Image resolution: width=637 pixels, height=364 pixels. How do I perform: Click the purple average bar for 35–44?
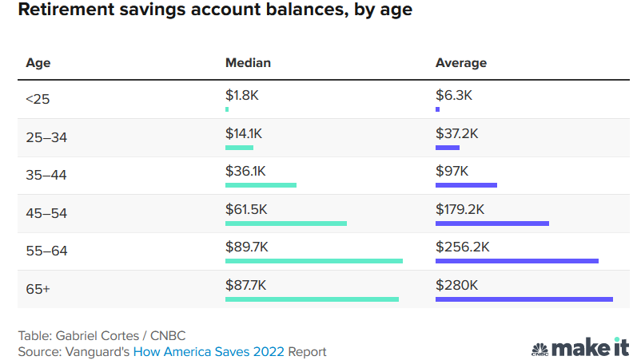pos(466,185)
